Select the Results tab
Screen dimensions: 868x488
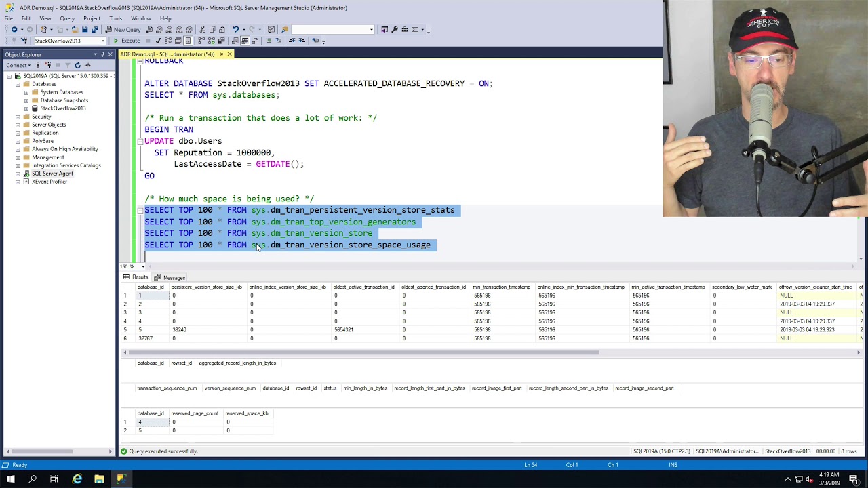click(x=136, y=278)
